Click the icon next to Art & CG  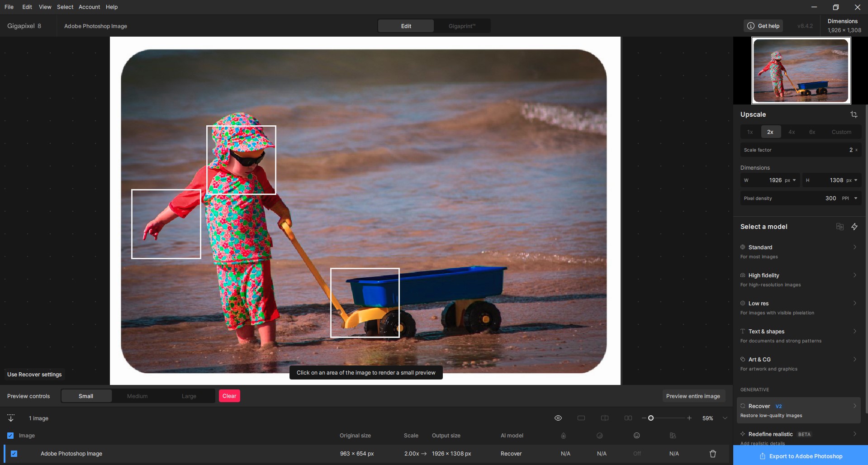[x=743, y=359]
